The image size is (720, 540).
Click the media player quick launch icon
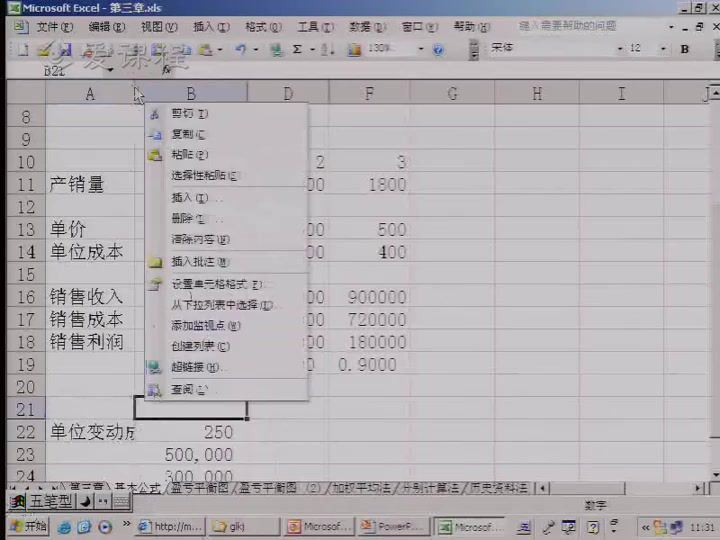click(105, 526)
